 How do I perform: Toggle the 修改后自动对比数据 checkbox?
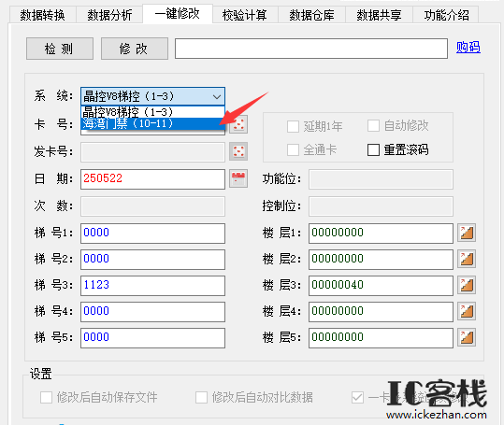(x=202, y=397)
